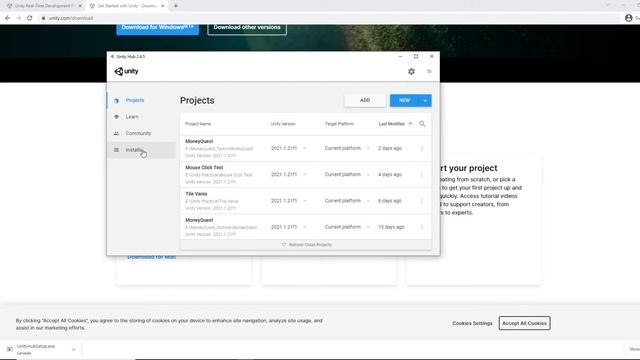
Task: Open a new browser tab
Action: click(176, 6)
